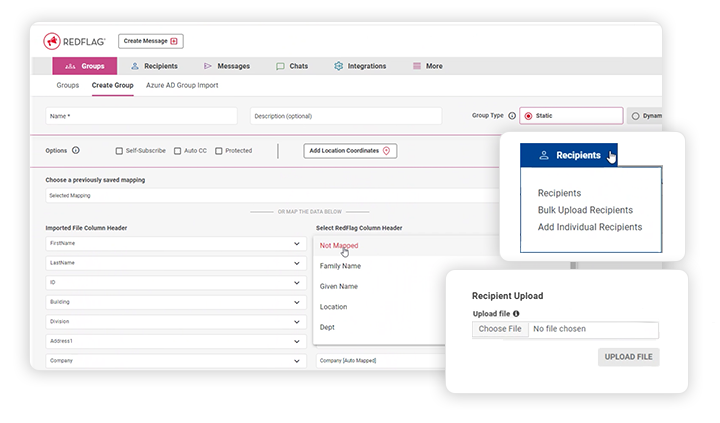Switch to the Messages tab
The width and height of the screenshot is (720, 423).
tap(227, 66)
